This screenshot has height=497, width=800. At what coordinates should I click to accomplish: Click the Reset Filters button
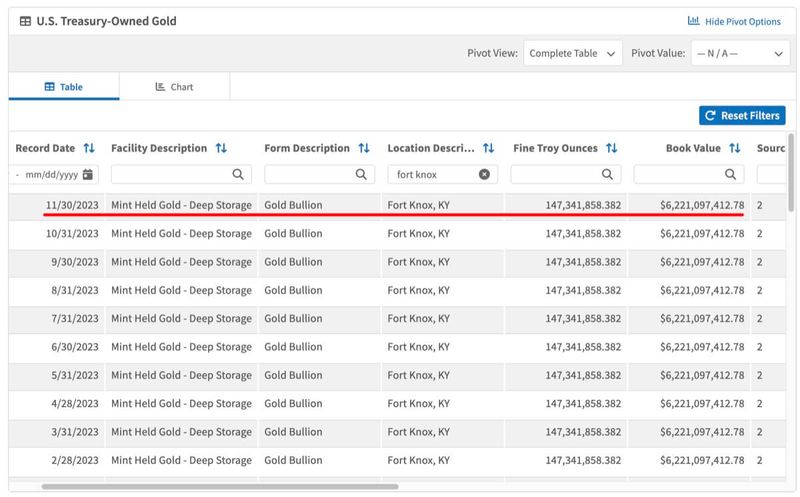coord(742,116)
